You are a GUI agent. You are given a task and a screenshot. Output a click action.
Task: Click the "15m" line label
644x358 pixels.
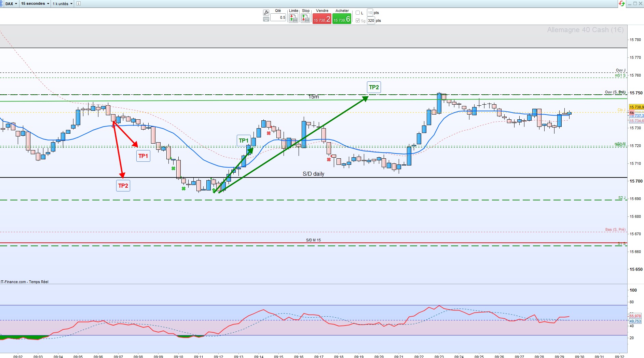[x=314, y=97]
